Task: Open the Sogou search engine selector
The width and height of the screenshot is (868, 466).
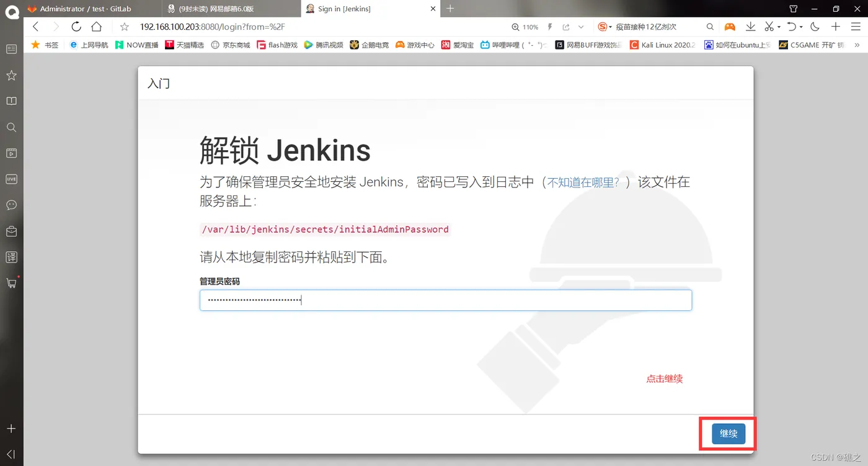Action: click(604, 27)
